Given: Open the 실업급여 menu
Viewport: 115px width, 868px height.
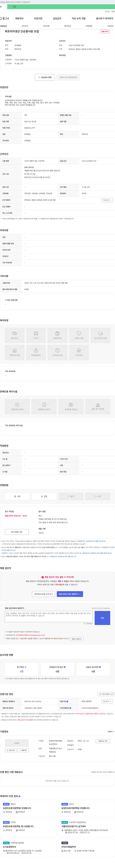Looking at the screenshot, I should pyautogui.click(x=57, y=19).
